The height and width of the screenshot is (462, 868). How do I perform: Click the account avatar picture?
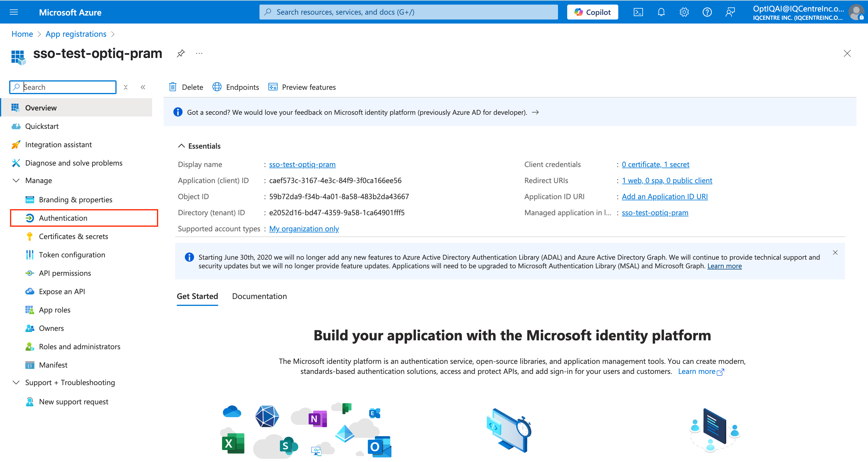coord(856,12)
